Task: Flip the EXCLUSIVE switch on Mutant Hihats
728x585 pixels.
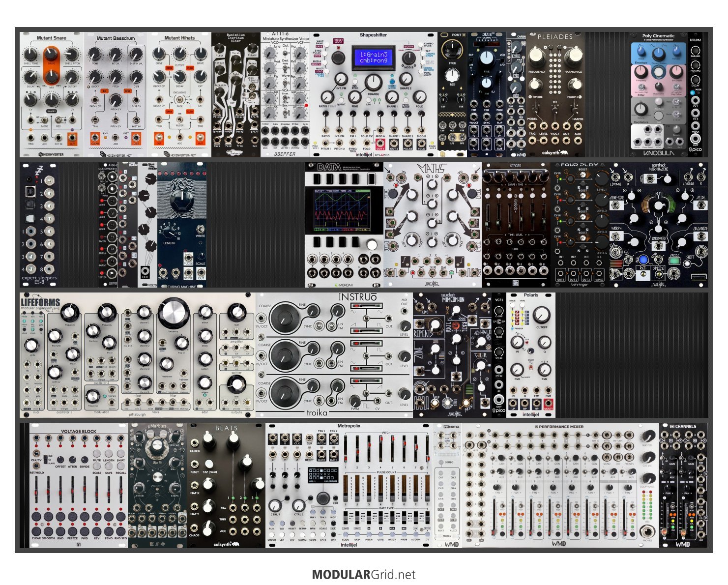Action: point(179,98)
